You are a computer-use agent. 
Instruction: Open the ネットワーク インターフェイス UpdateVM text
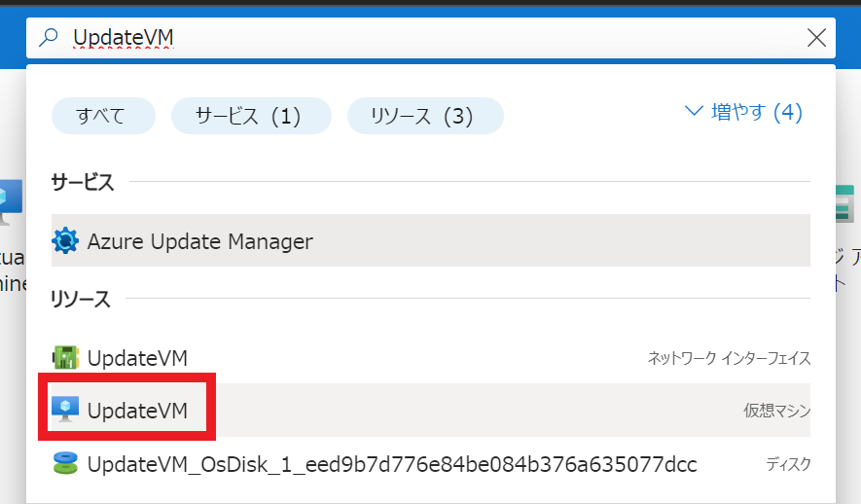click(137, 358)
